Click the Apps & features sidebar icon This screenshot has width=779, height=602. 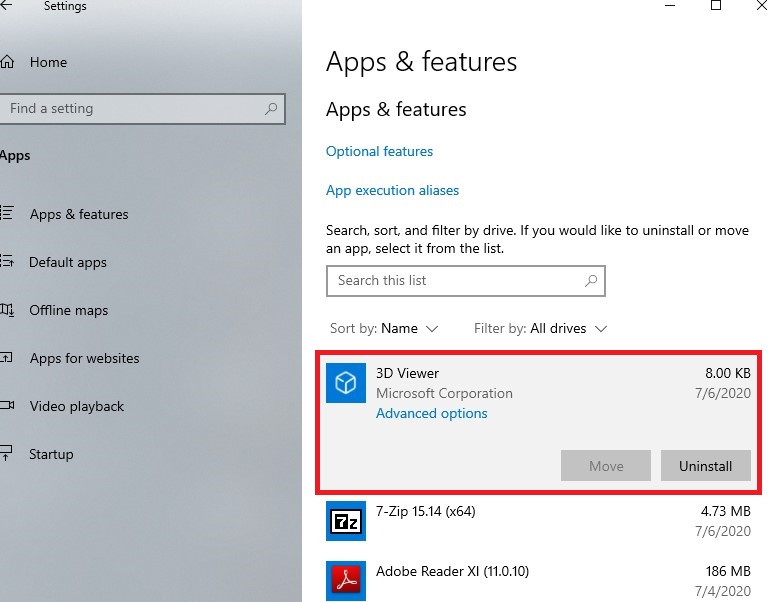[7, 214]
